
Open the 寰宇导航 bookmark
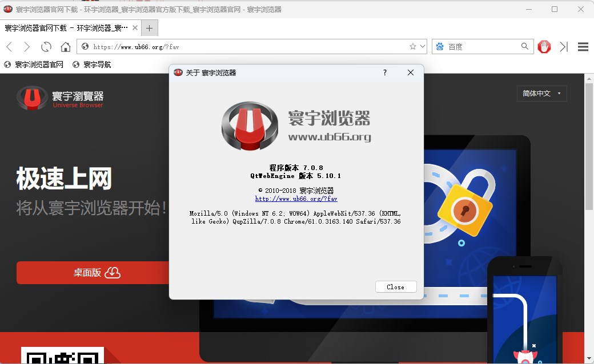[x=92, y=64]
